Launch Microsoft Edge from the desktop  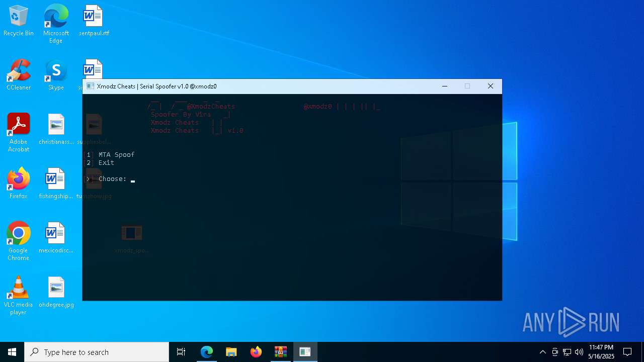click(56, 24)
